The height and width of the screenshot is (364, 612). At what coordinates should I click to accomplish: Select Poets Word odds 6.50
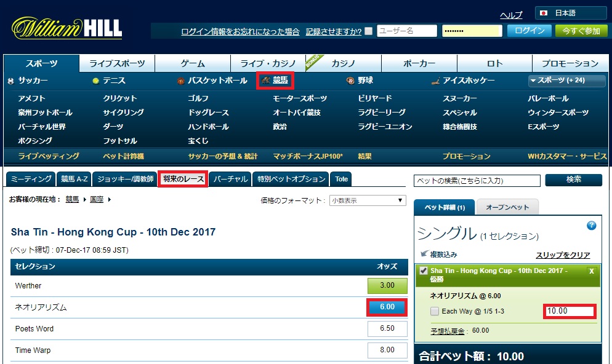[387, 328]
